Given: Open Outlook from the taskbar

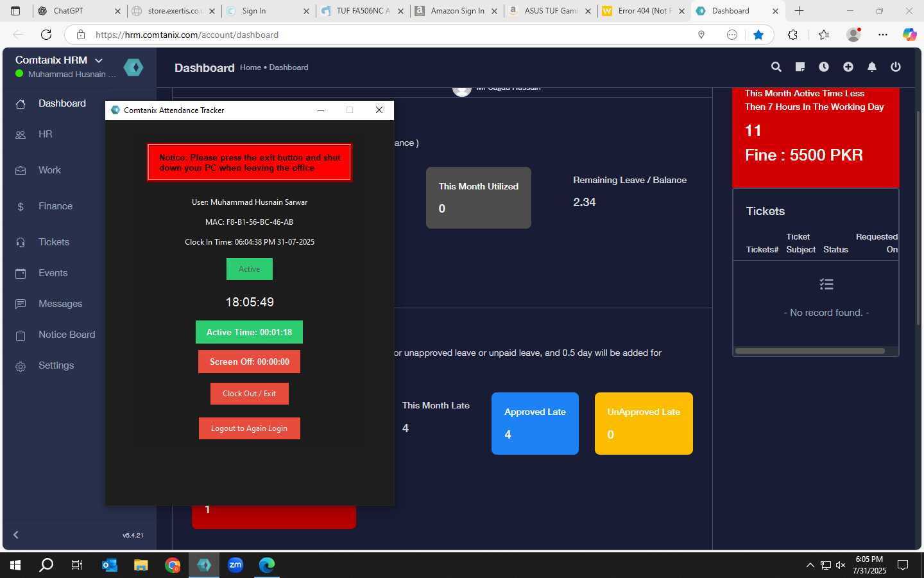Looking at the screenshot, I should pos(110,565).
